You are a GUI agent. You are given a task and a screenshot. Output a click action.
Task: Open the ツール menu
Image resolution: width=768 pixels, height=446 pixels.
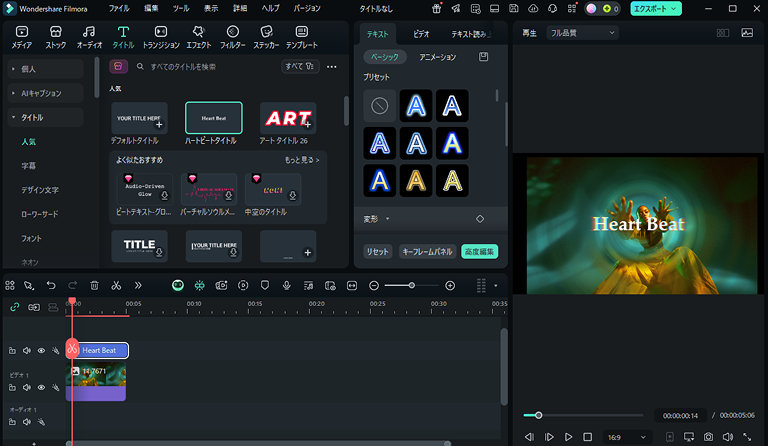181,8
